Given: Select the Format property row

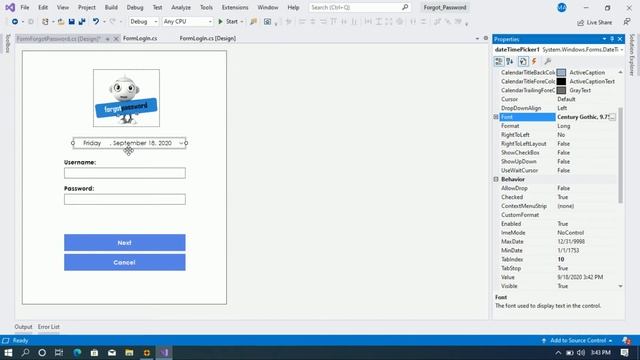Looking at the screenshot, I should (557, 126).
